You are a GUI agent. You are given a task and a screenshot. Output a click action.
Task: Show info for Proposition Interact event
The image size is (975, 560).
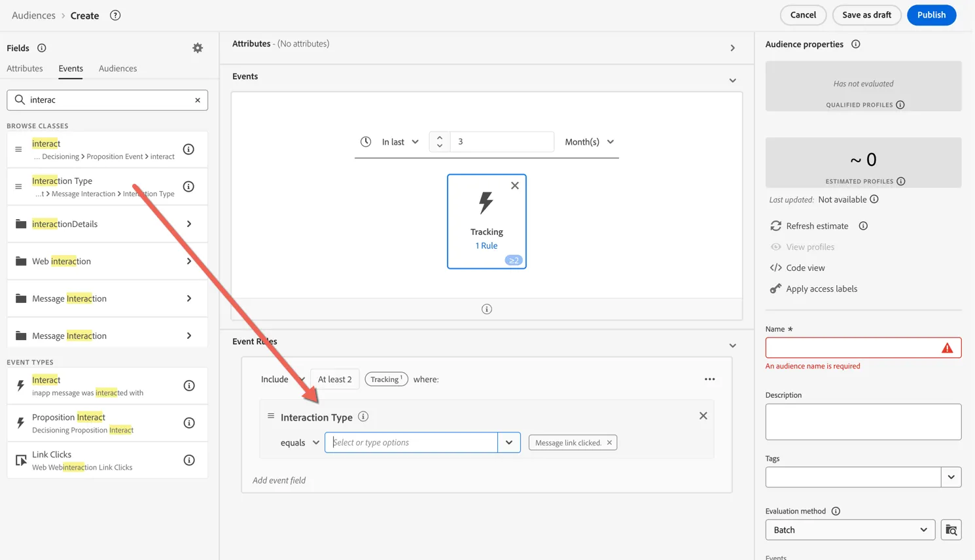coord(189,423)
